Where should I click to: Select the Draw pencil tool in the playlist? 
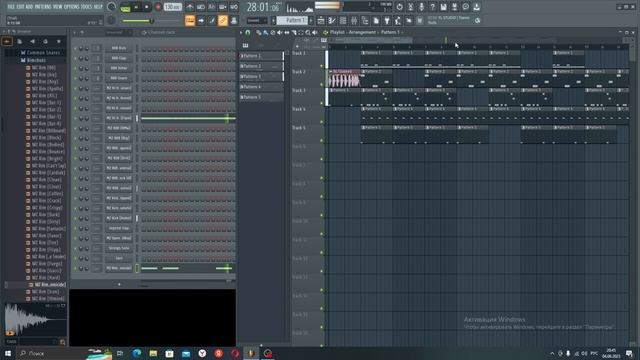(259, 32)
